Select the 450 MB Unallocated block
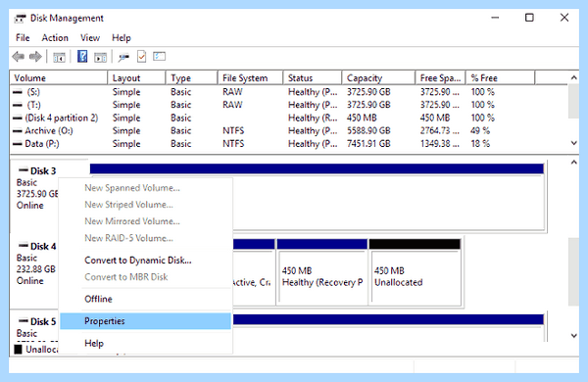Image resolution: width=588 pixels, height=382 pixels. pyautogui.click(x=416, y=271)
